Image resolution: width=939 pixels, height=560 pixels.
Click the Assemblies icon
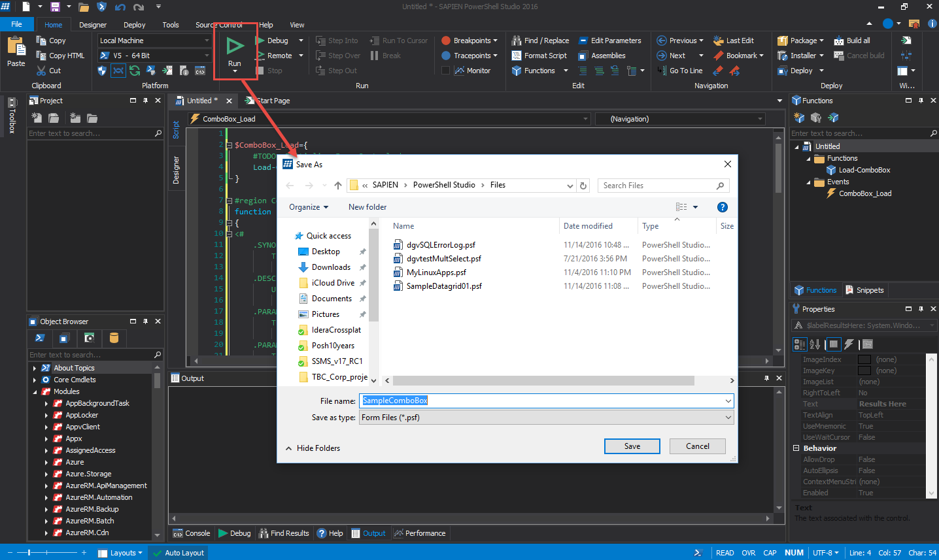pyautogui.click(x=583, y=56)
